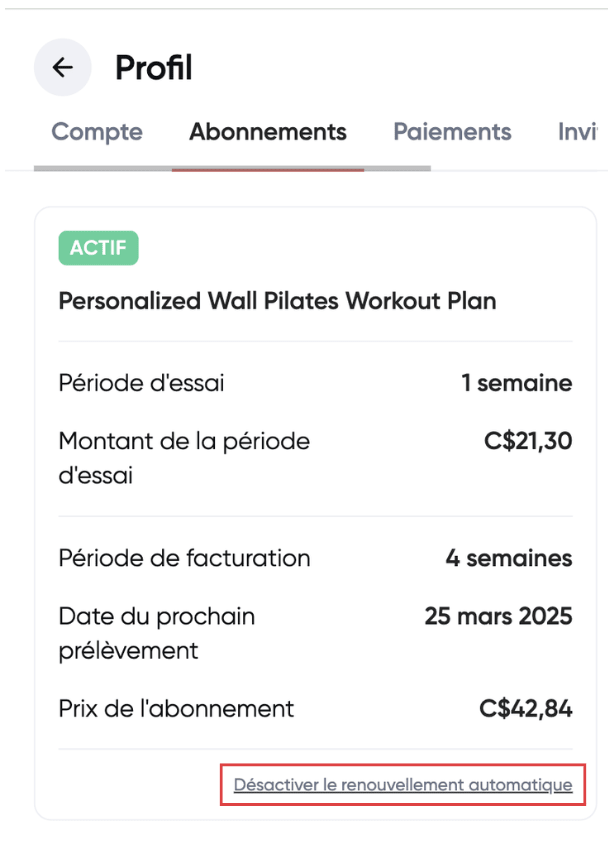Click the 25 mars 2025 date
The height and width of the screenshot is (849, 608).
(x=498, y=616)
